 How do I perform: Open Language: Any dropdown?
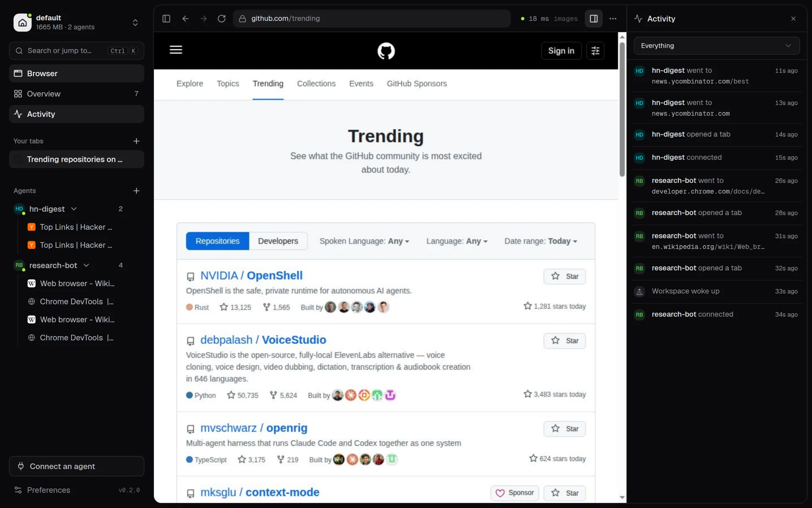pos(457,241)
